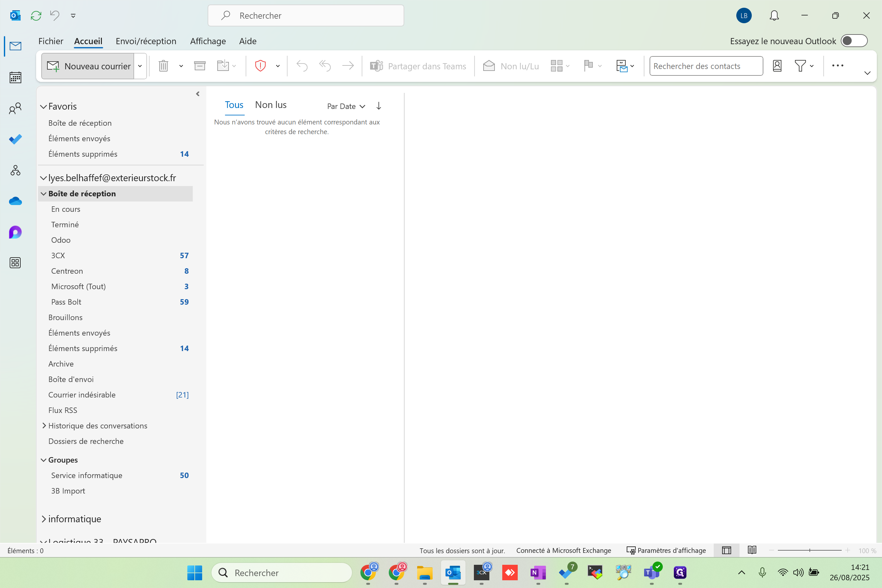Open the notifications bell
Viewport: 882px width, 588px height.
click(774, 15)
